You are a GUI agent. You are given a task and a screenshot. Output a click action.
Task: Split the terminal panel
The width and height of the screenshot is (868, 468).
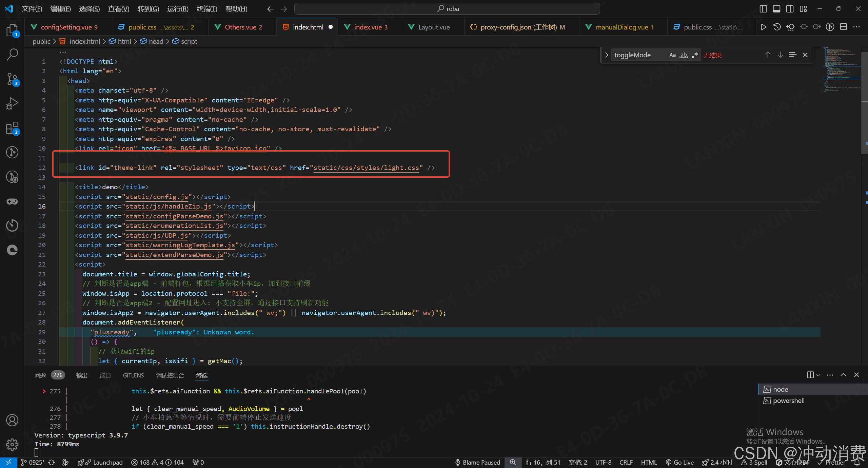click(810, 375)
